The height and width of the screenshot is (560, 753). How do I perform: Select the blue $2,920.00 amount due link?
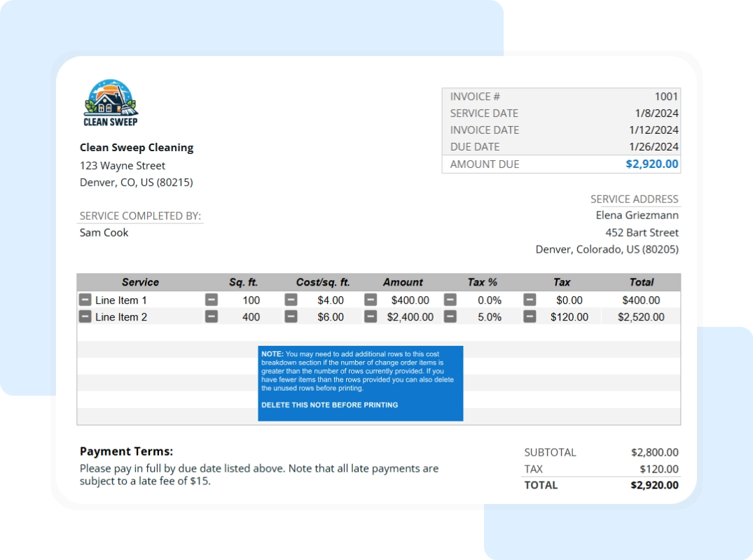pyautogui.click(x=651, y=163)
